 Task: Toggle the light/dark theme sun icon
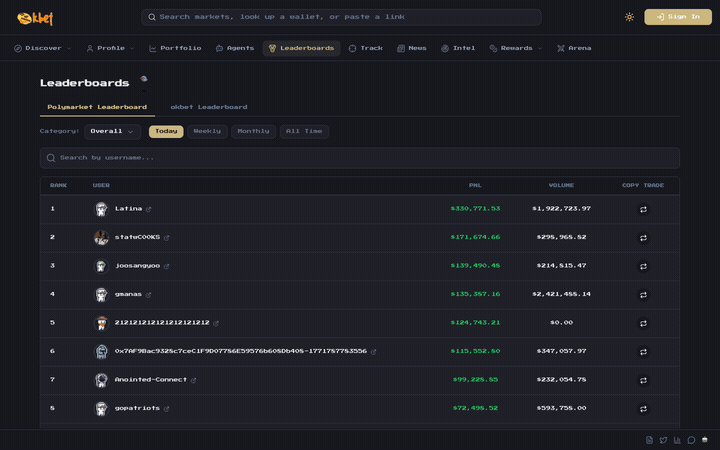[629, 17]
